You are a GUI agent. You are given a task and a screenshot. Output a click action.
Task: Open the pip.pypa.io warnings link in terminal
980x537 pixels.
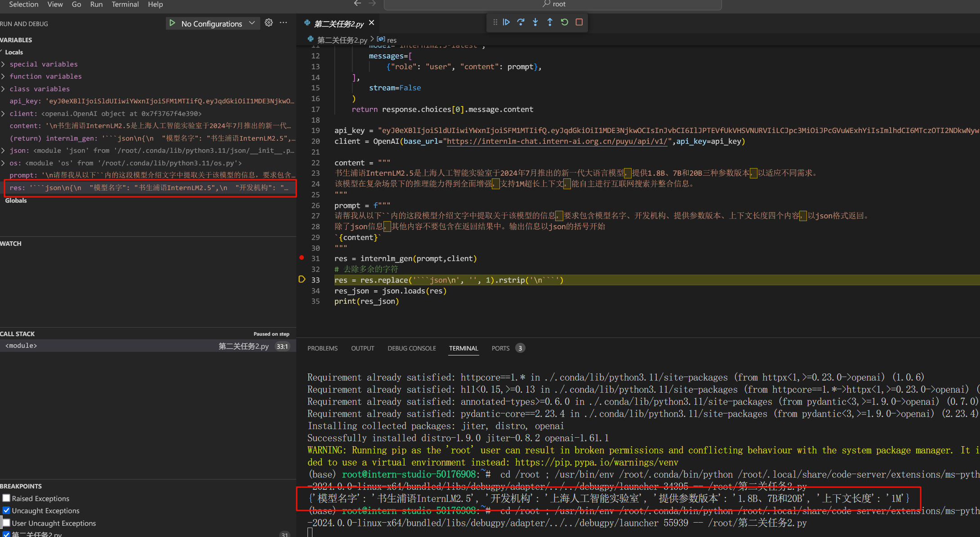click(x=597, y=462)
